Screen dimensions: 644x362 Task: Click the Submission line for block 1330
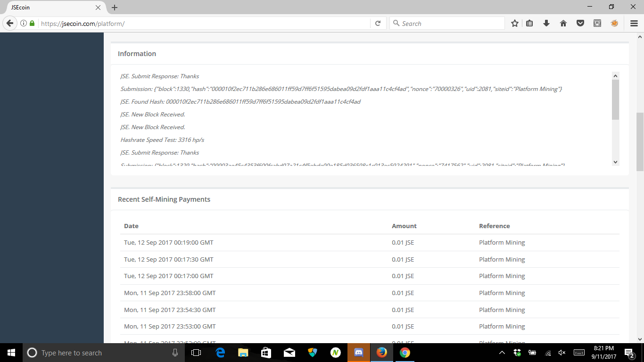click(341, 89)
